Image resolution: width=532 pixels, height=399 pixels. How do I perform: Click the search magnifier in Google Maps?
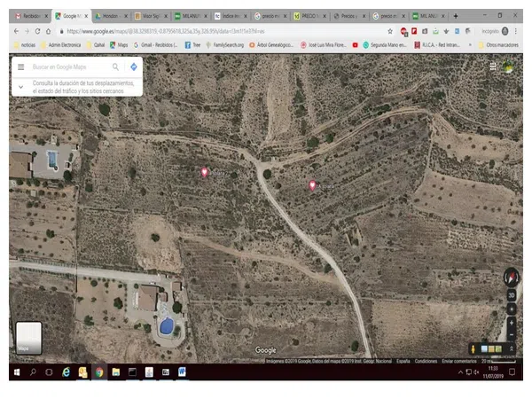click(115, 66)
